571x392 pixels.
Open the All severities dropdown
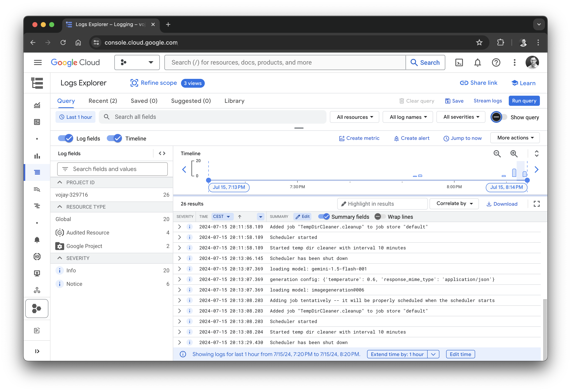click(461, 117)
